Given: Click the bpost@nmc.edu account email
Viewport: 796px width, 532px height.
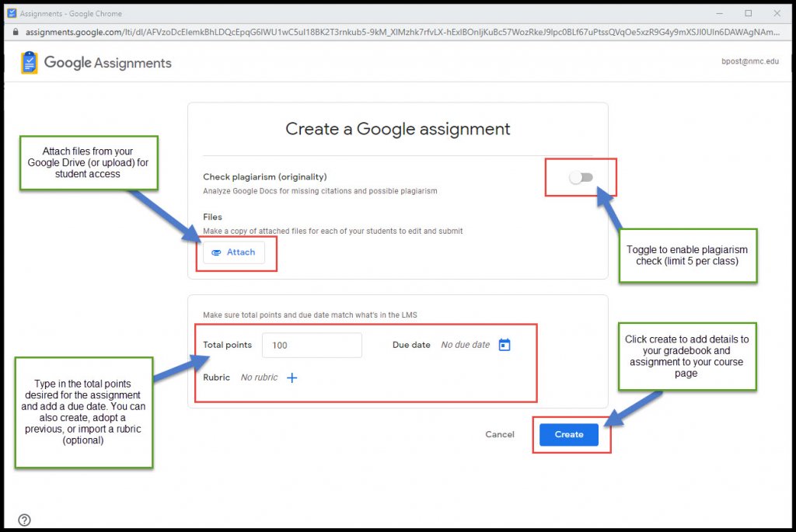Looking at the screenshot, I should pyautogui.click(x=750, y=61).
